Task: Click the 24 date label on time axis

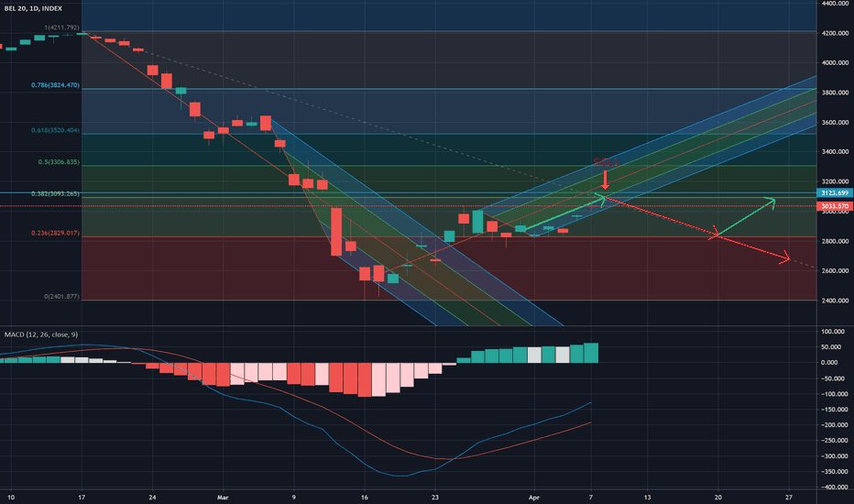Action: click(152, 498)
